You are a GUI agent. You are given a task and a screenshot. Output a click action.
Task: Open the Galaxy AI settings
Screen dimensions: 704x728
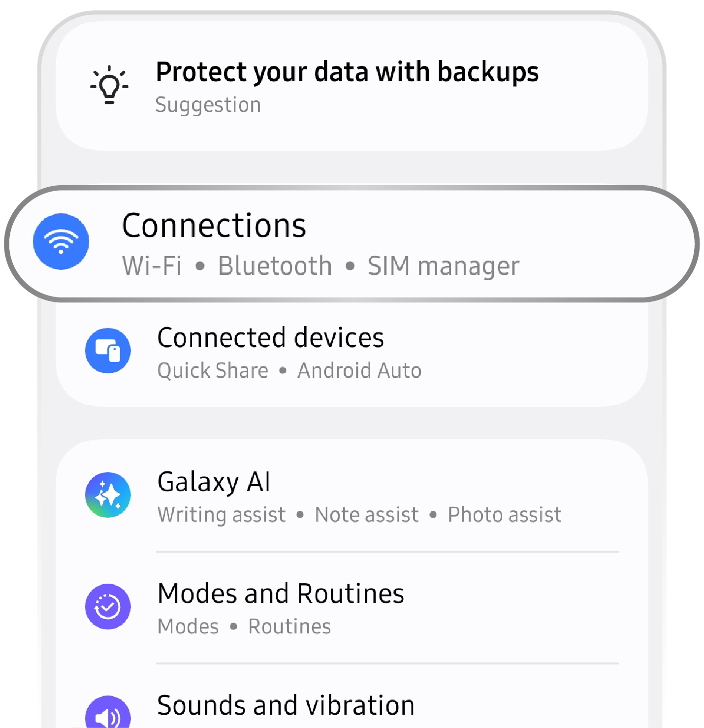214,482
